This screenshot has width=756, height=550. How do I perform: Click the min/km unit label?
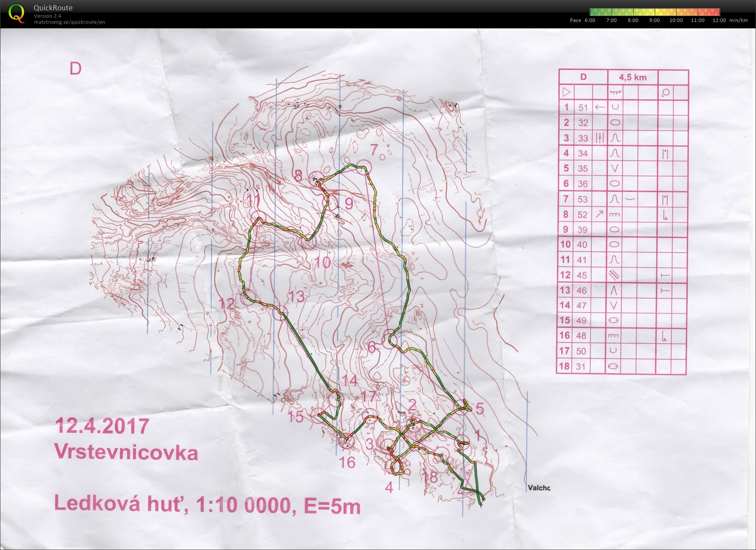739,20
